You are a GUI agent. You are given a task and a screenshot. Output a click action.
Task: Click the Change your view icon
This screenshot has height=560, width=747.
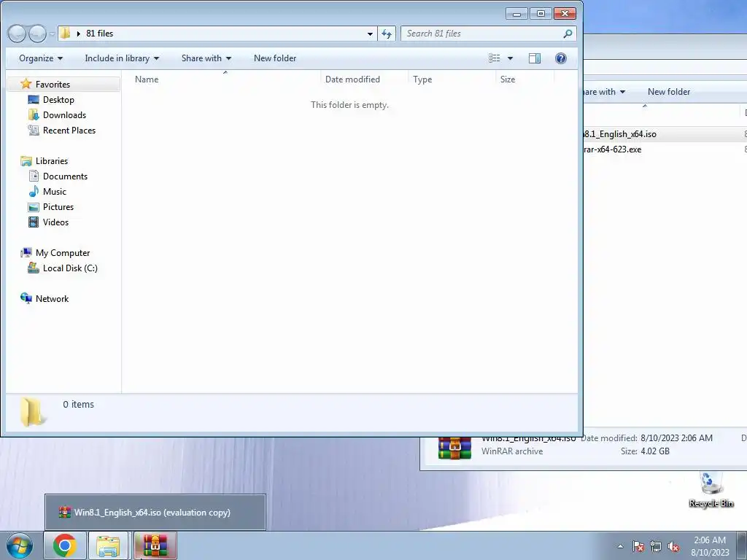pos(495,58)
